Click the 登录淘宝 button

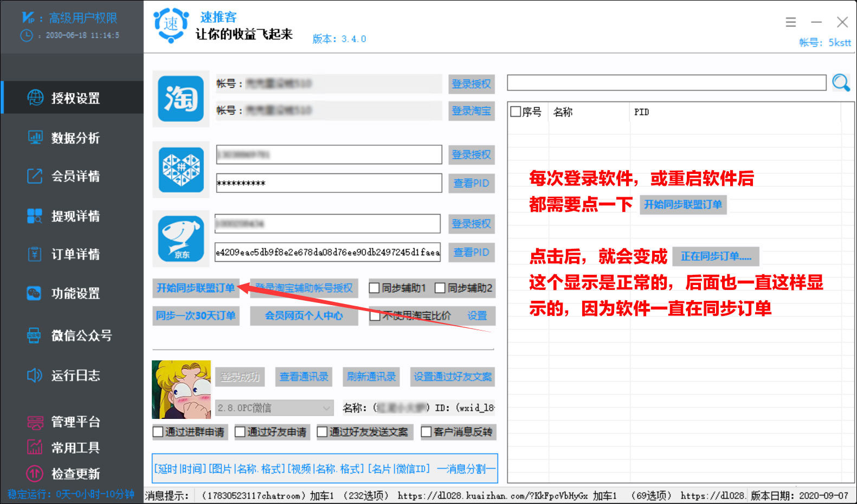click(472, 111)
